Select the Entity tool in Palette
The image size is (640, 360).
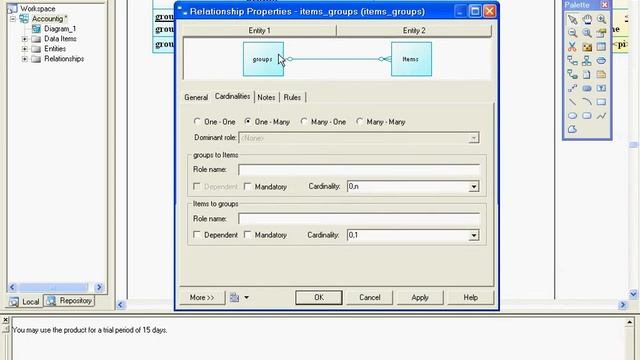(x=601, y=47)
